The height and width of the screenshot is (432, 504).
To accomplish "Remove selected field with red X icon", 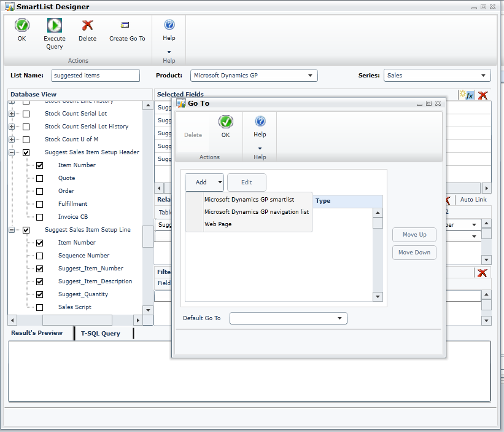I will [483, 95].
